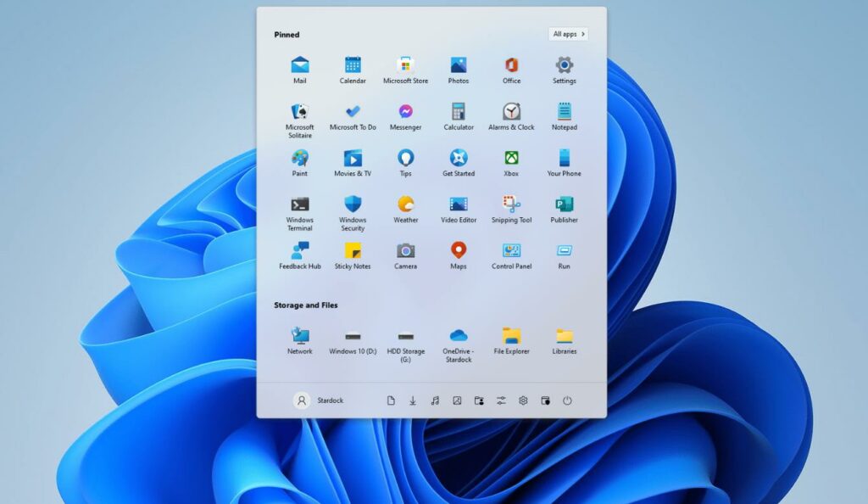
Task: Expand the All apps list
Action: click(x=569, y=34)
